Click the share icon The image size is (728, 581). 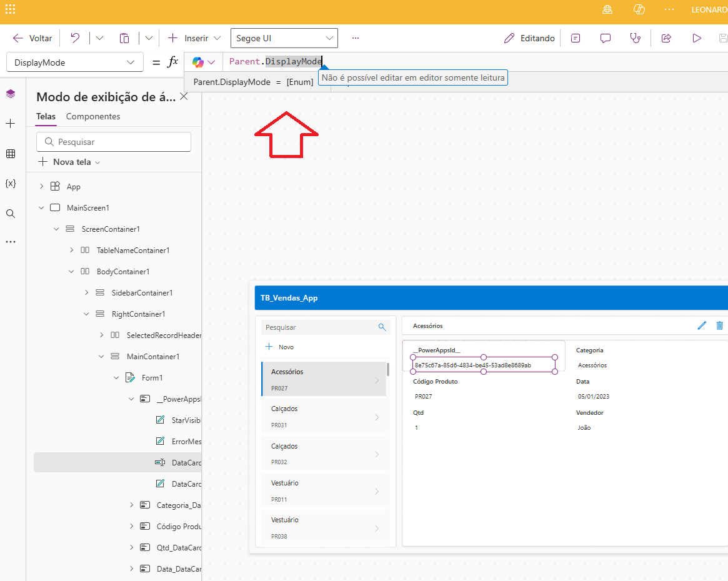(666, 38)
